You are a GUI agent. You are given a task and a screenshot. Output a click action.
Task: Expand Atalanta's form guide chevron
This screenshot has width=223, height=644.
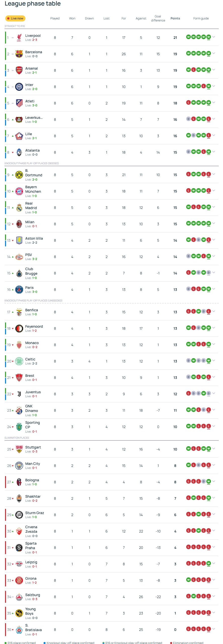pyautogui.click(x=214, y=152)
